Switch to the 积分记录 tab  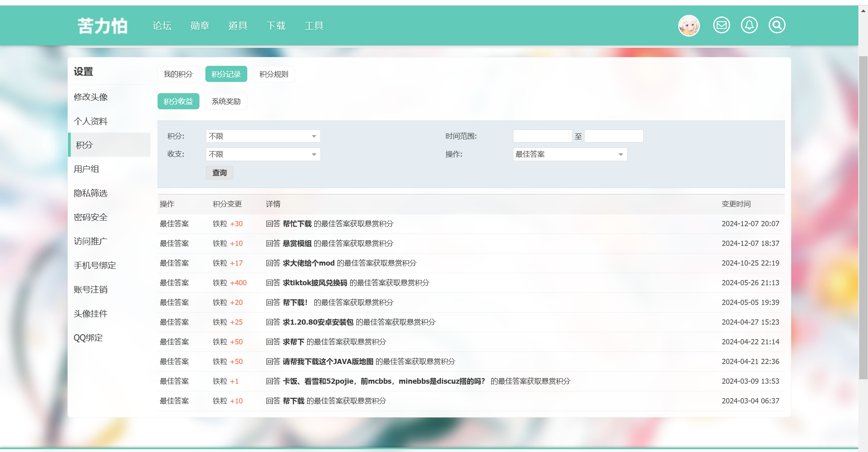[x=226, y=74]
